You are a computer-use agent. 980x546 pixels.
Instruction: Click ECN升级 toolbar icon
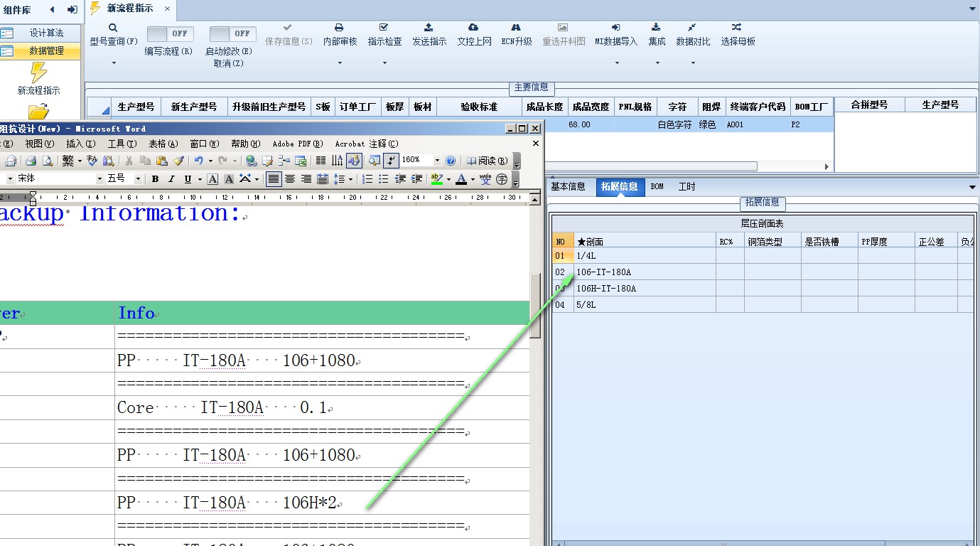point(517,34)
